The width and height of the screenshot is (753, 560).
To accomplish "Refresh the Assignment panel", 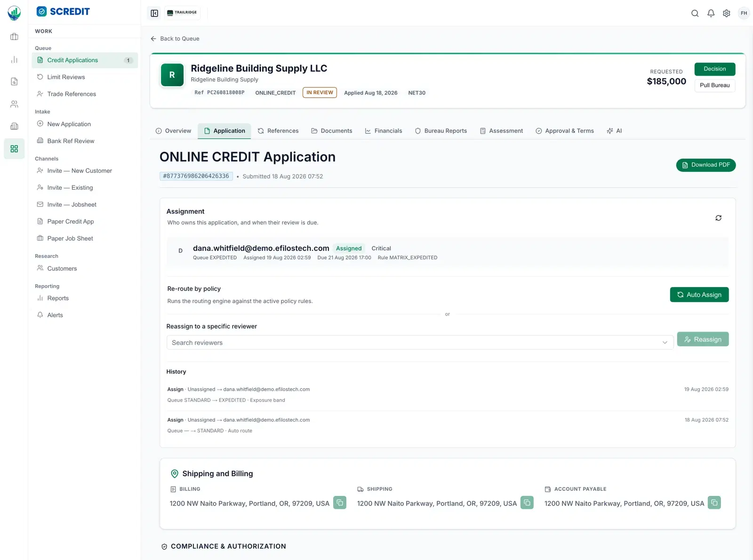I will [718, 218].
